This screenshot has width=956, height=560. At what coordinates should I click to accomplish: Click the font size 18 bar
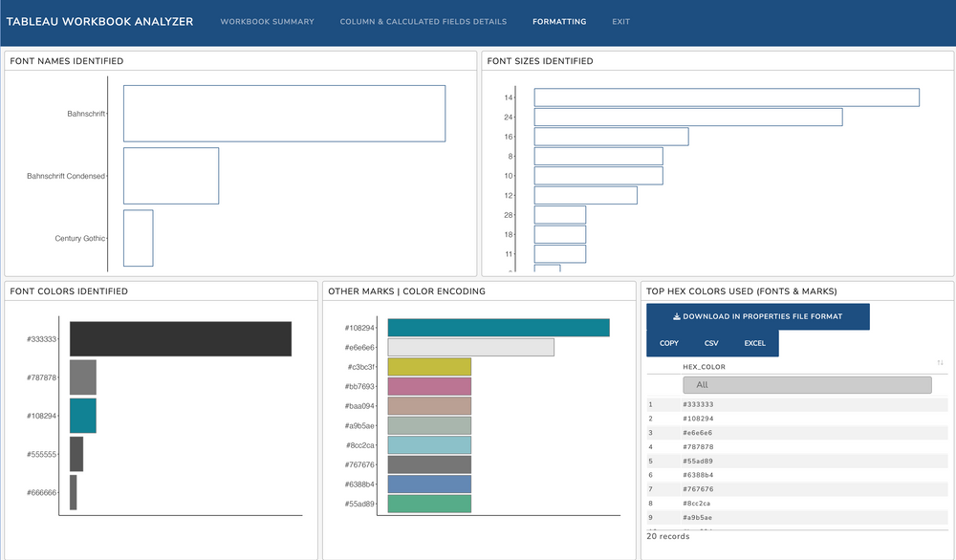(x=560, y=234)
